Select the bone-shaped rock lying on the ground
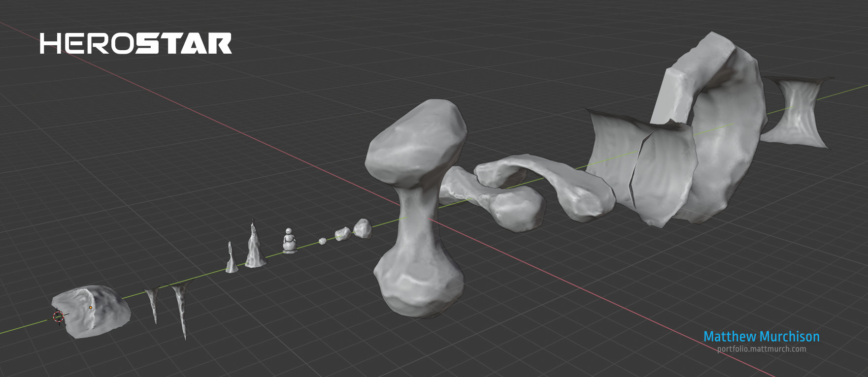The width and height of the screenshot is (868, 377). coord(493,199)
